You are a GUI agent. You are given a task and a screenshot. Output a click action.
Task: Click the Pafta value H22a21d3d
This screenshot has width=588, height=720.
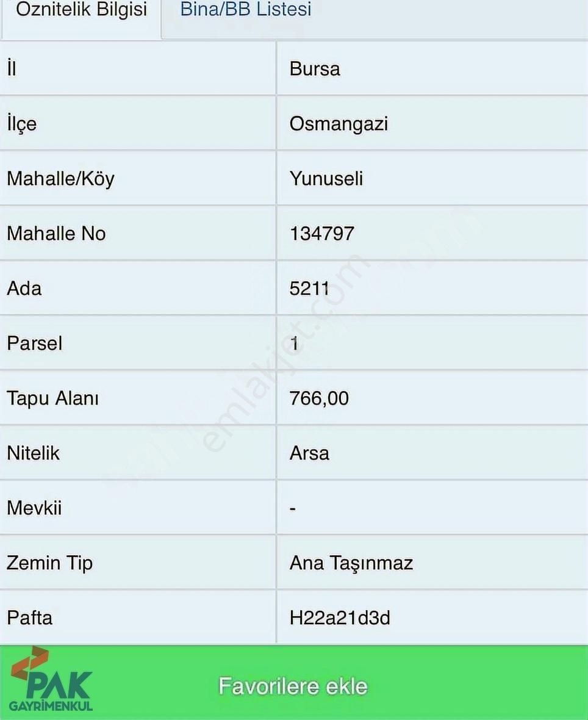[x=340, y=618]
